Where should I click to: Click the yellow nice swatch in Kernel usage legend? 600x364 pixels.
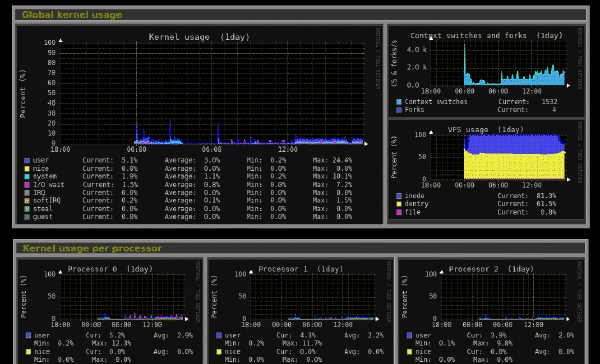click(x=27, y=169)
